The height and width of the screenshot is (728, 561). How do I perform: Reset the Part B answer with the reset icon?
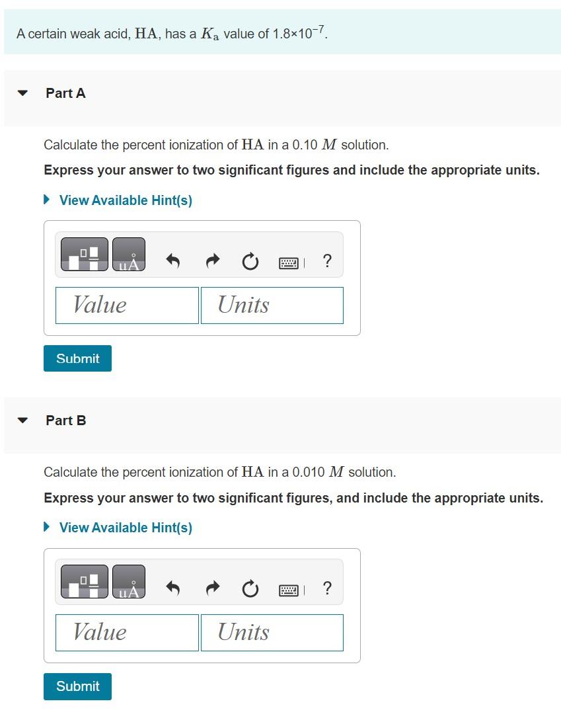[x=250, y=588]
